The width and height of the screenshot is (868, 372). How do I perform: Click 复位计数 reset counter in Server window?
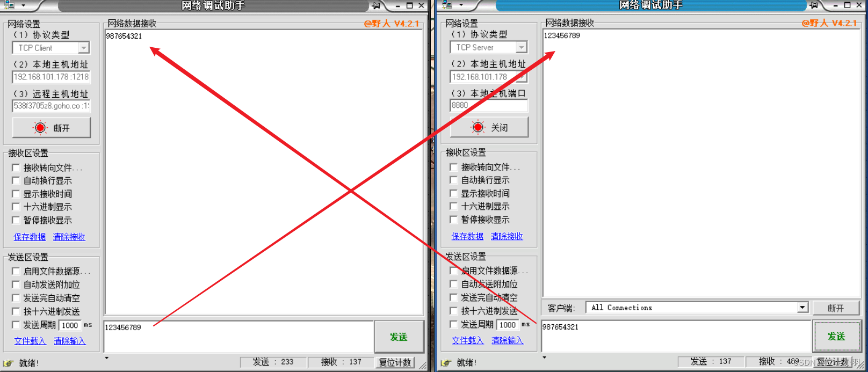point(833,362)
